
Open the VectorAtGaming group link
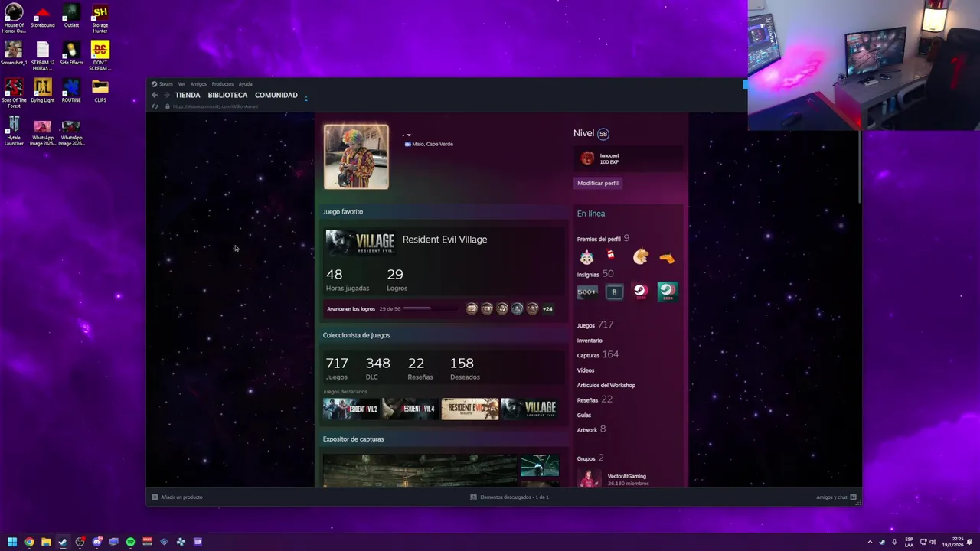pos(626,476)
